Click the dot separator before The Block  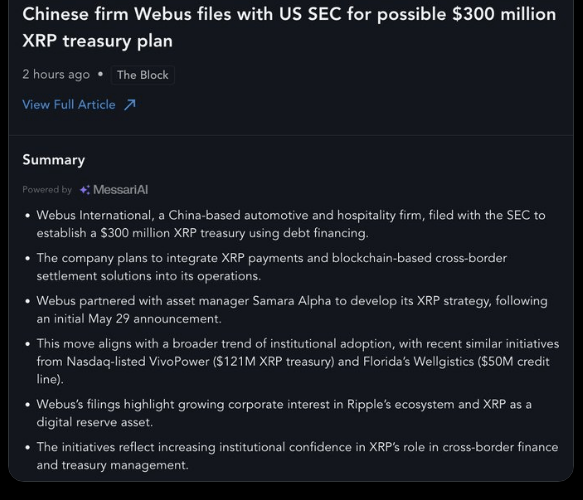100,74
